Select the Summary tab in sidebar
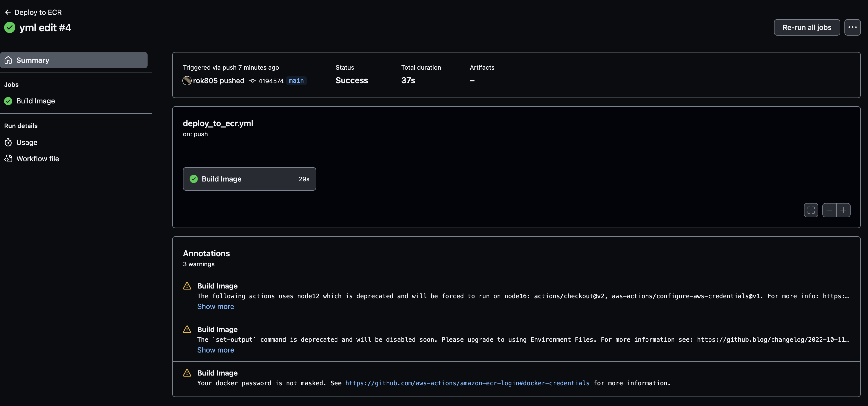Image resolution: width=868 pixels, height=406 pixels. [74, 60]
